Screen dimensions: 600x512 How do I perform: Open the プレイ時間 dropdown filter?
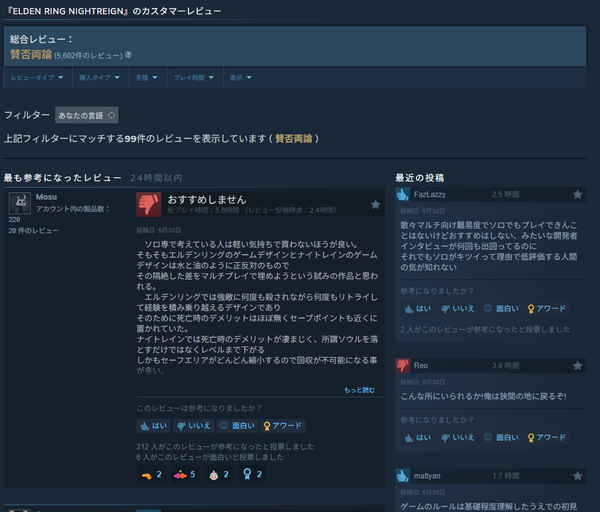pyautogui.click(x=194, y=78)
